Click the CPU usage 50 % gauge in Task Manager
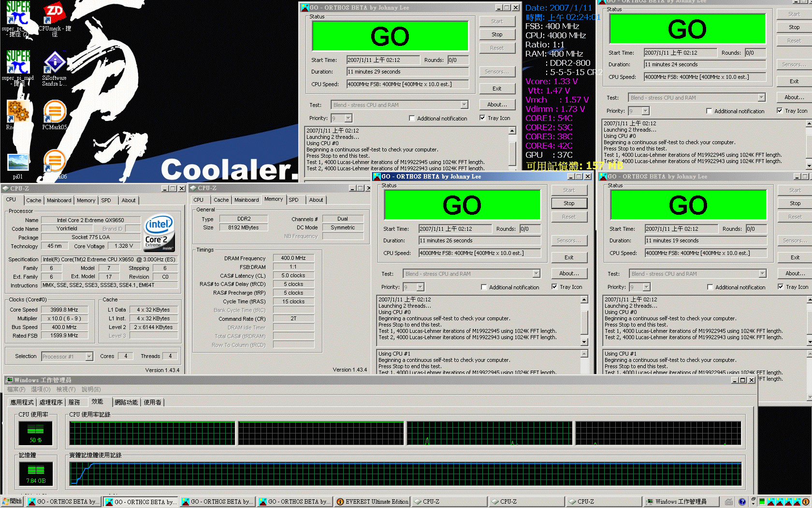The width and height of the screenshot is (812, 508). tap(36, 433)
